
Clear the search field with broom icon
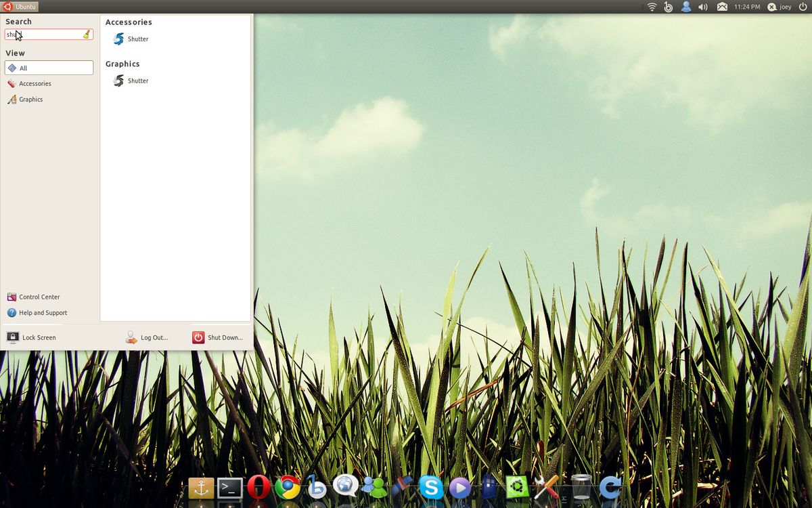(x=87, y=35)
